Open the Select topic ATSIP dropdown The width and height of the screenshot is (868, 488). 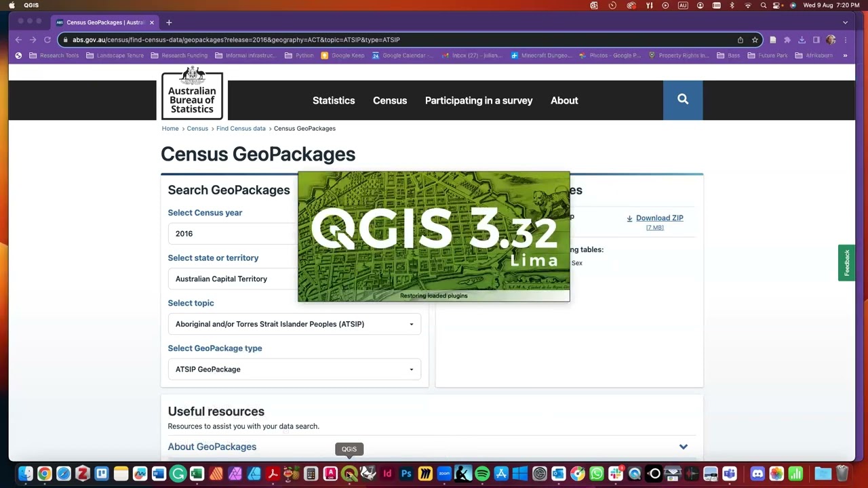294,324
